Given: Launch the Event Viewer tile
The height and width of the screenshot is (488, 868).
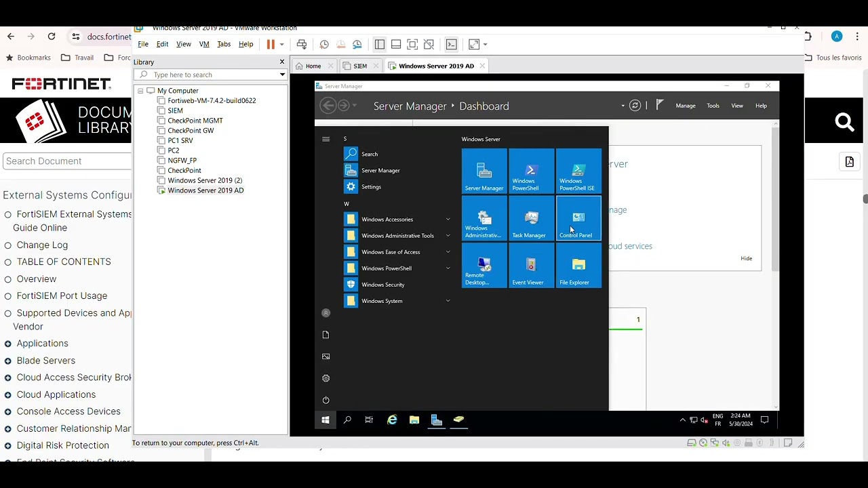Looking at the screenshot, I should pyautogui.click(x=531, y=266).
